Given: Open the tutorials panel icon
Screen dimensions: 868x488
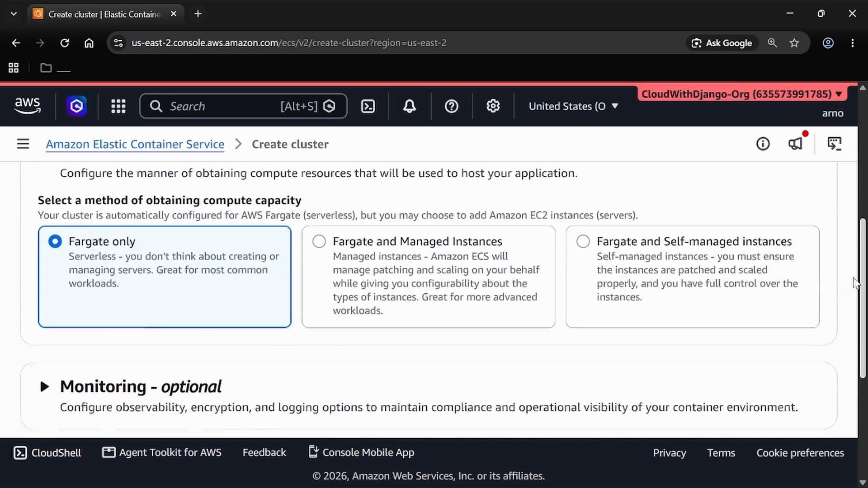Looking at the screenshot, I should tap(835, 144).
